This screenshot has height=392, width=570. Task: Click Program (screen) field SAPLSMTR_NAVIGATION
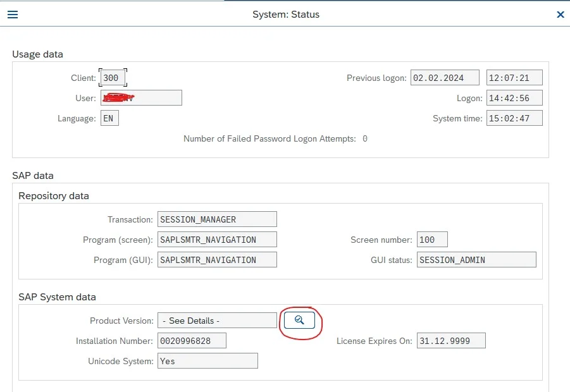click(217, 240)
